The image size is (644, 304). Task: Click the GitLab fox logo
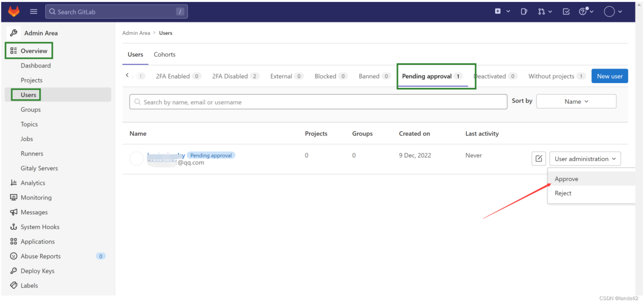tap(14, 12)
